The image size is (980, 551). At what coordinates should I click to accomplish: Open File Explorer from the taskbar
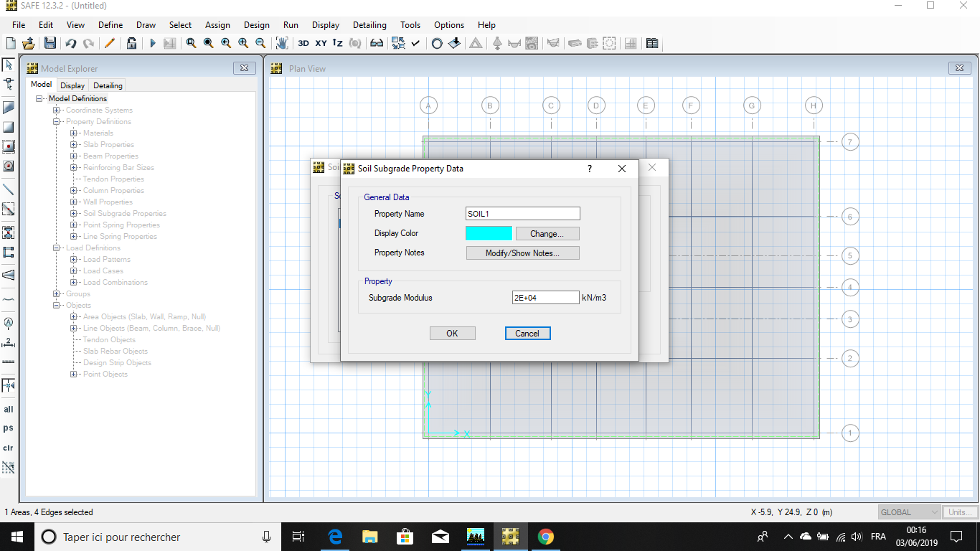369,537
